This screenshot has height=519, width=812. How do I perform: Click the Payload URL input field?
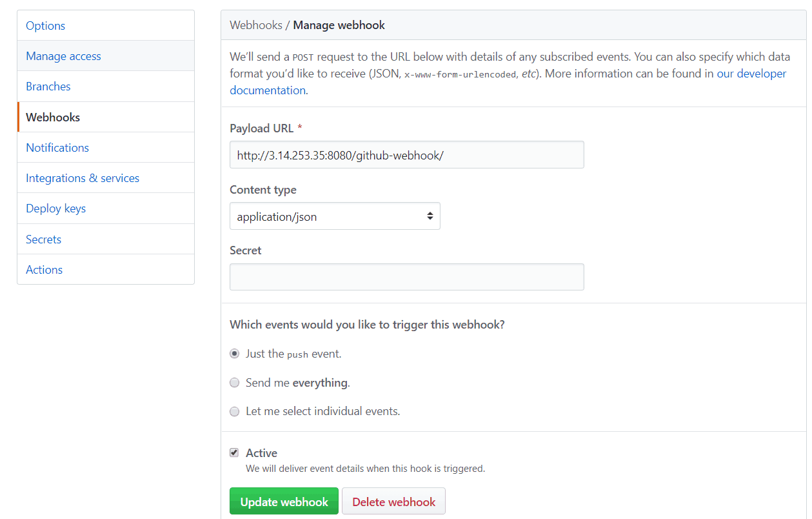point(406,156)
